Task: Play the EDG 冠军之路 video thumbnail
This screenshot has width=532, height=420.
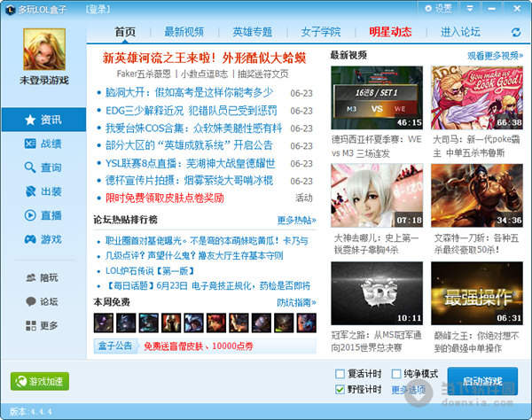Action: click(377, 293)
